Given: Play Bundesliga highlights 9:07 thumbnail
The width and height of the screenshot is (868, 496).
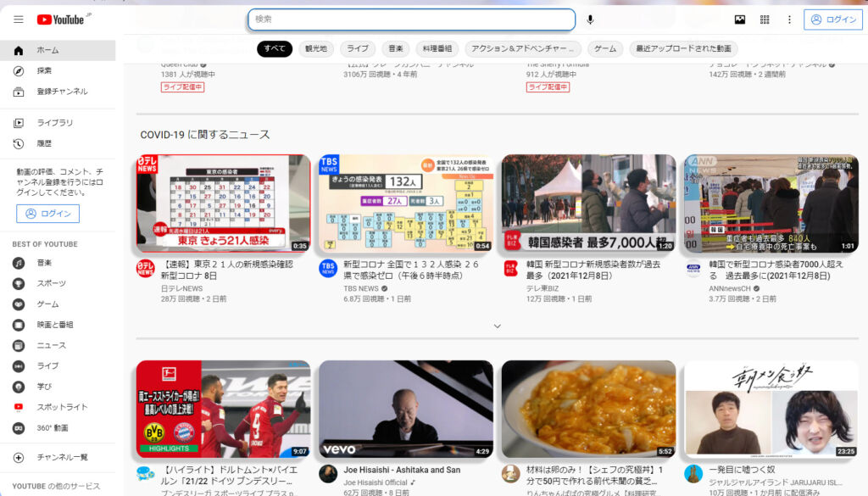Looking at the screenshot, I should pos(224,409).
